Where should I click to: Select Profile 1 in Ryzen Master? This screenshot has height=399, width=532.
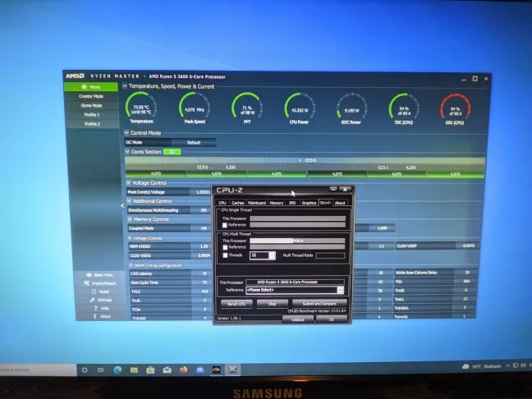(92, 115)
